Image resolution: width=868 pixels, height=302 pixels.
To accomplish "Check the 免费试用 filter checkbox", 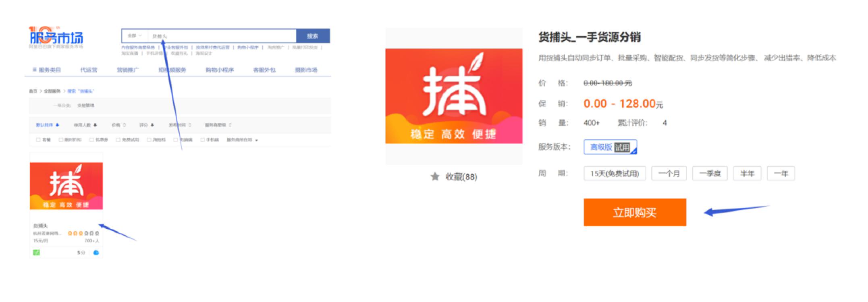I will 118,140.
